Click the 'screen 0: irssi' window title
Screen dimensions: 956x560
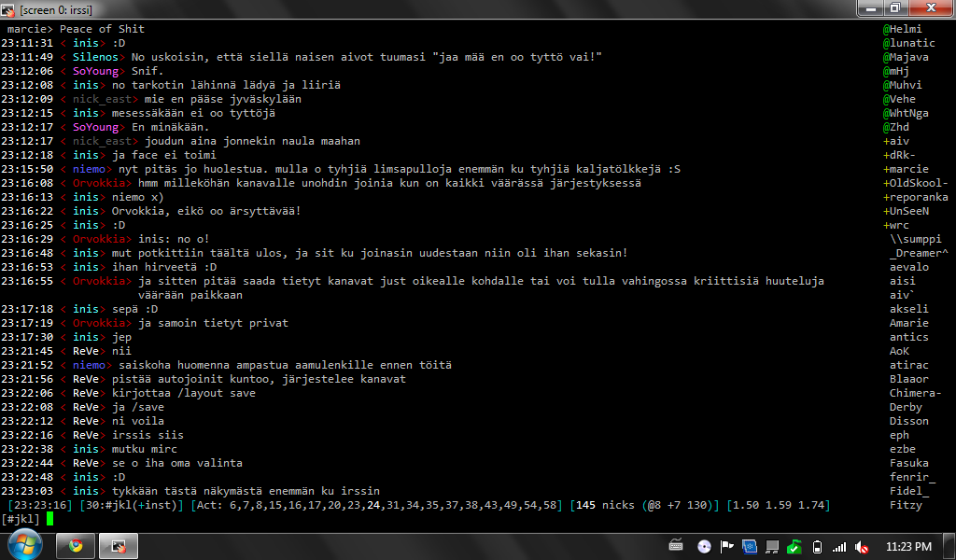[56, 10]
